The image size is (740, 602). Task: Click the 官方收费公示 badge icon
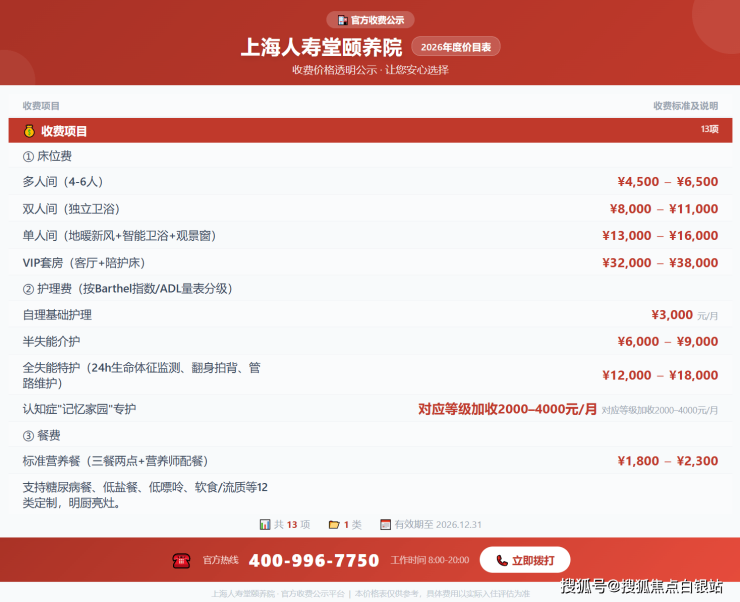click(343, 20)
